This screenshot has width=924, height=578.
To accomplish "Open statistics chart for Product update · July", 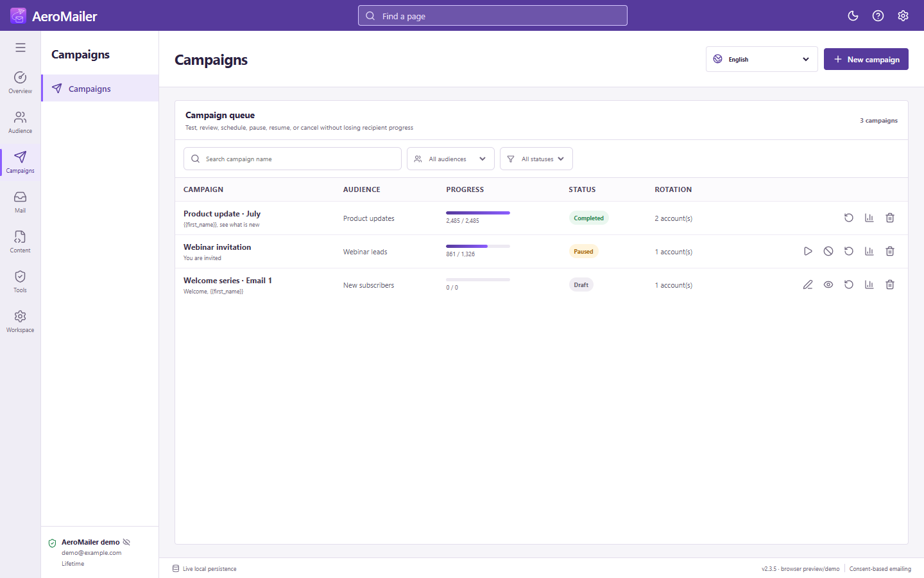I will pyautogui.click(x=869, y=218).
